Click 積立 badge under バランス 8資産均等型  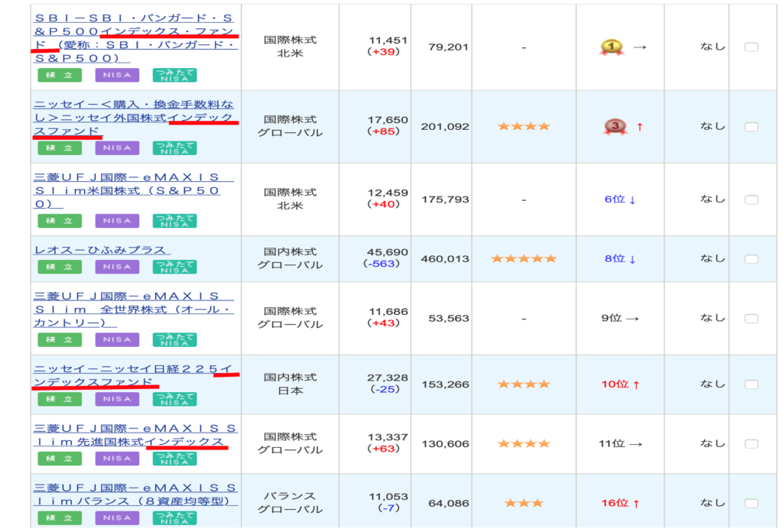pos(60,517)
